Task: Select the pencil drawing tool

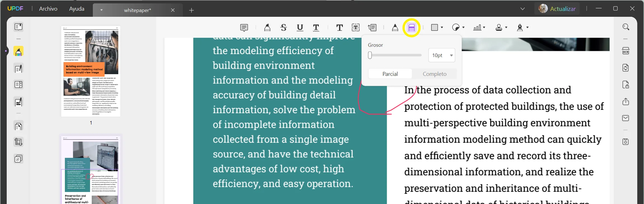Action: (395, 27)
